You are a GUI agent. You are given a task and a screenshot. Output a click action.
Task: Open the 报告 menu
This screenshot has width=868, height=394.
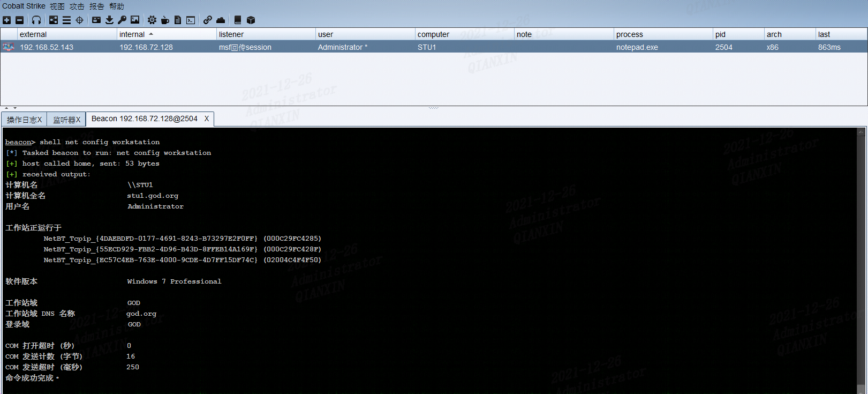point(97,6)
